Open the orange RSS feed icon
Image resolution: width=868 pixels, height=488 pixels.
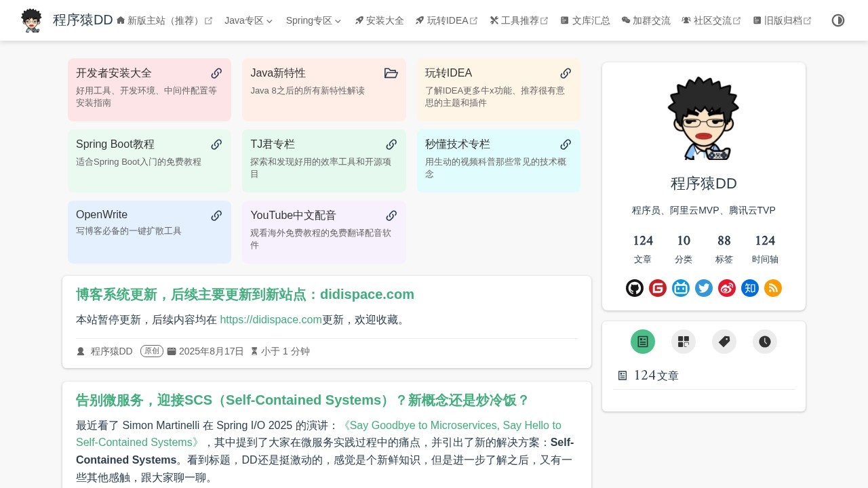[x=773, y=288]
